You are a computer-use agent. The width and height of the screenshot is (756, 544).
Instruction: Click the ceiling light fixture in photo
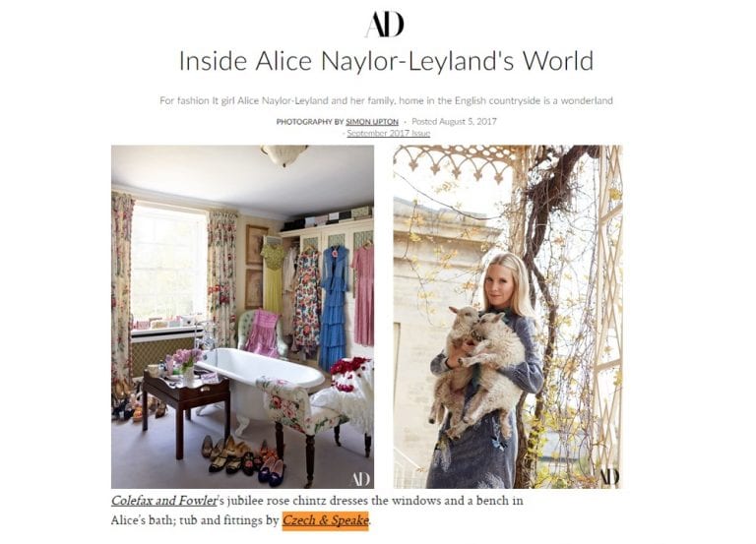(x=283, y=154)
